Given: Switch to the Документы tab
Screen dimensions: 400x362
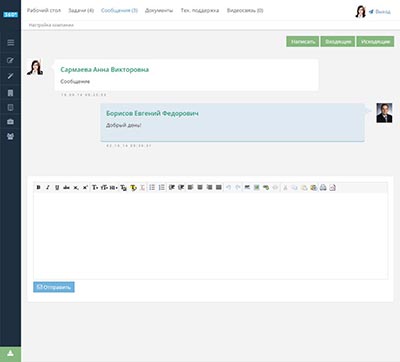Looking at the screenshot, I should click(x=159, y=11).
